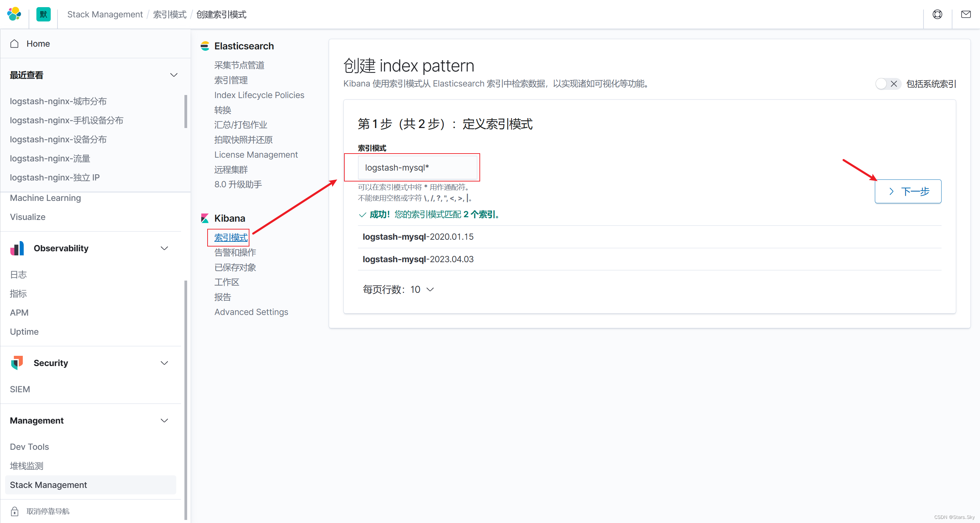Open 工作区 under Kibana
980x523 pixels.
coord(227,282)
